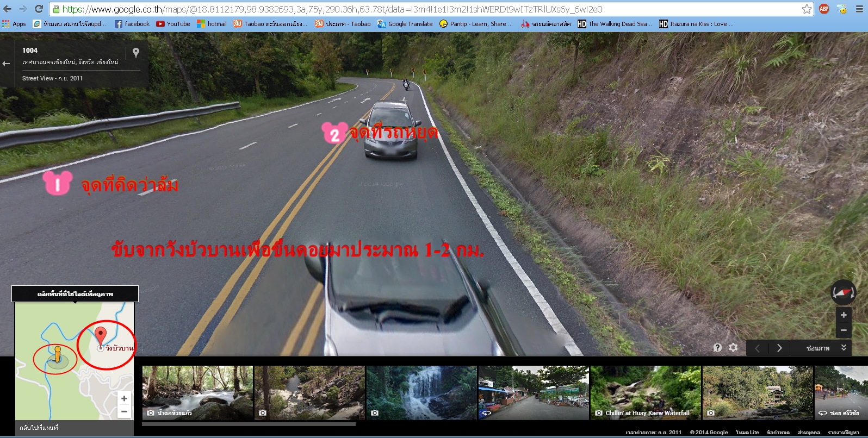The width and height of the screenshot is (868, 438).
Task: Click the location pin icon in the info card
Action: 136,53
